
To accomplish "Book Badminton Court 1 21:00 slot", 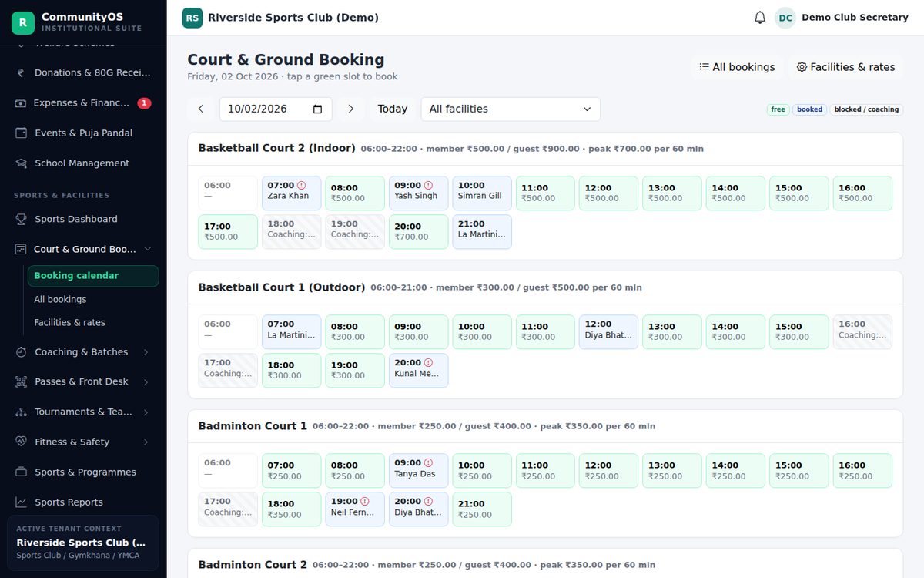I will pyautogui.click(x=482, y=509).
